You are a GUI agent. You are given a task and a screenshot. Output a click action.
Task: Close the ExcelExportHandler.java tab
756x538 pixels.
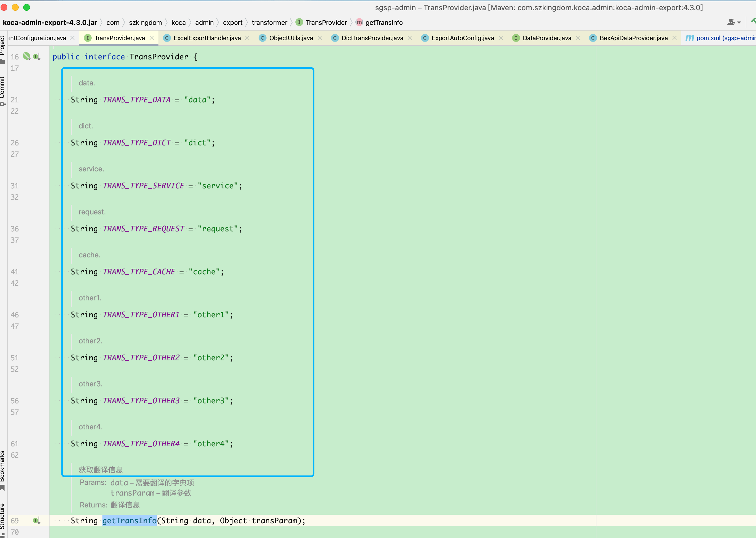tap(247, 38)
